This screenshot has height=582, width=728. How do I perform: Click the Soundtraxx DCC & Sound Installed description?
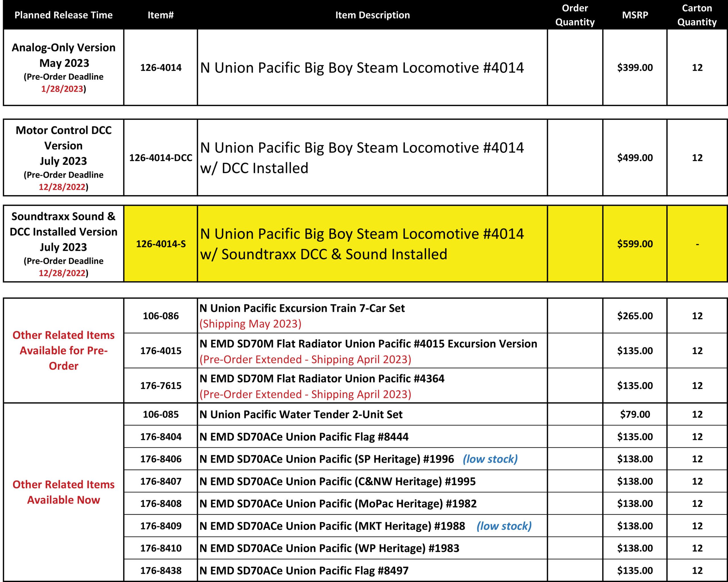click(362, 244)
